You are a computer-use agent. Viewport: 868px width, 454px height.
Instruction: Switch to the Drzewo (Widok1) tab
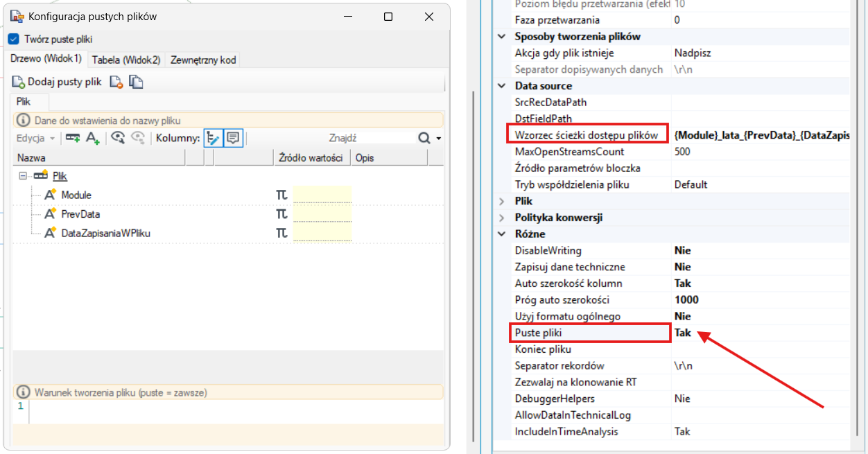[46, 60]
